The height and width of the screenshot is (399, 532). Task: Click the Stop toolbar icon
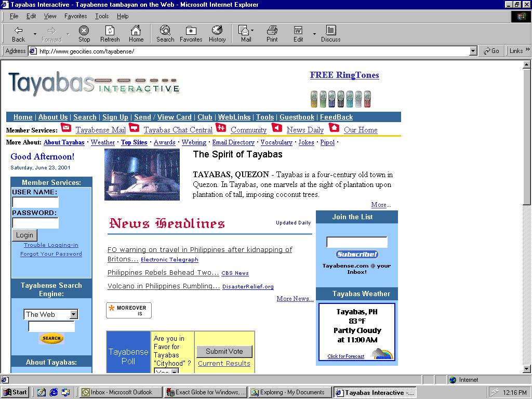(x=84, y=34)
